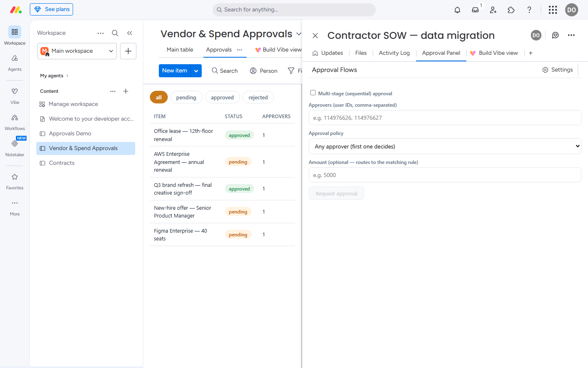Screen dimensions: 588x368
Task: Click the monday.com logo
Action: pos(16,10)
